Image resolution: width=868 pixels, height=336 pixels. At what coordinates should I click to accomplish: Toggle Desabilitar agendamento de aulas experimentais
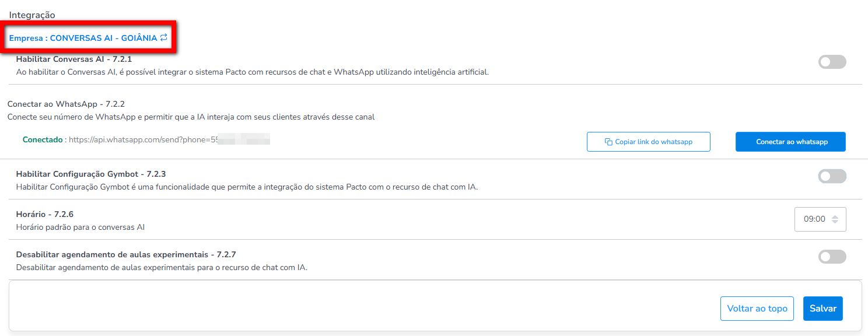[x=832, y=257]
